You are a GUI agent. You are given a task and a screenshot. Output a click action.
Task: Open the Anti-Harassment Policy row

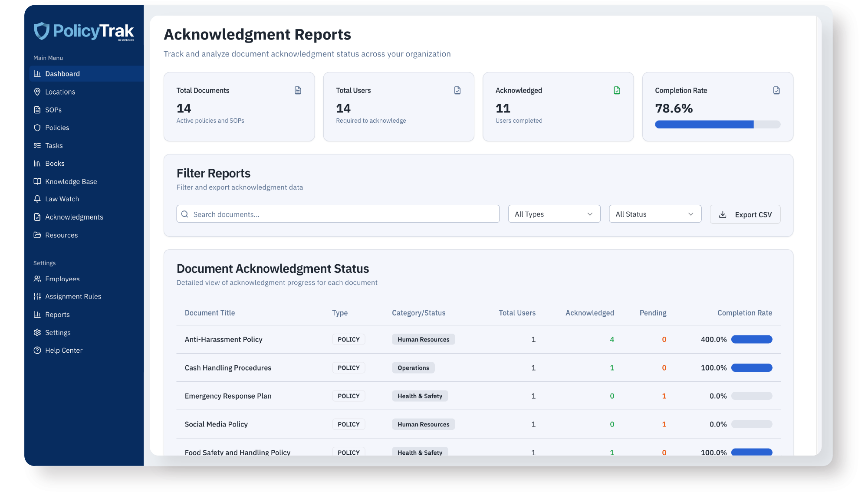click(478, 339)
